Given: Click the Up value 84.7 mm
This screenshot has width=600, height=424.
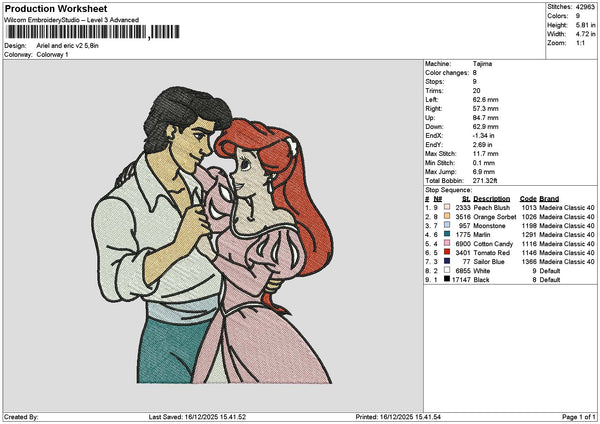Looking at the screenshot, I should point(485,118).
